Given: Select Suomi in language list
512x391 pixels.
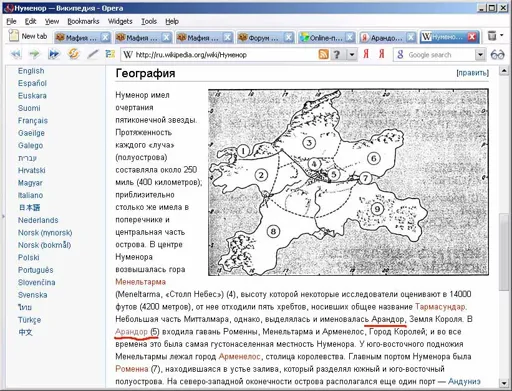Looking at the screenshot, I should pos(29,108).
